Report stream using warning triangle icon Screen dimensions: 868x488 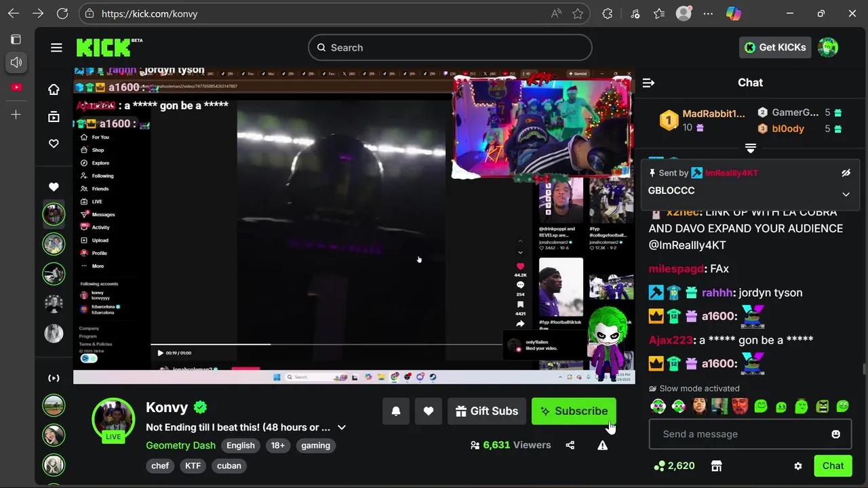click(602, 445)
